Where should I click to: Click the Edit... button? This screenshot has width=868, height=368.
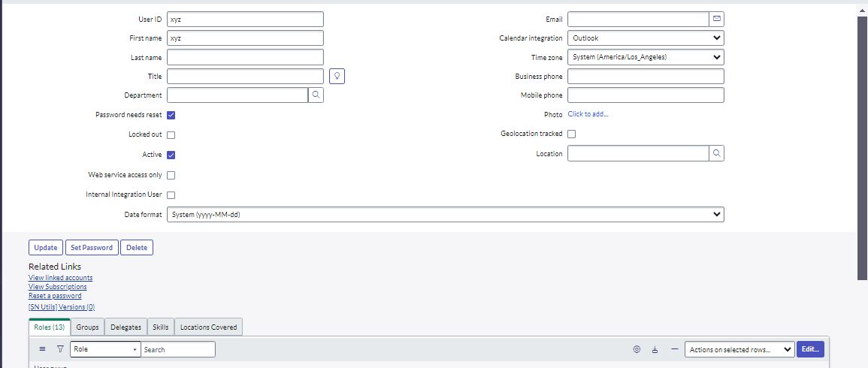point(810,349)
